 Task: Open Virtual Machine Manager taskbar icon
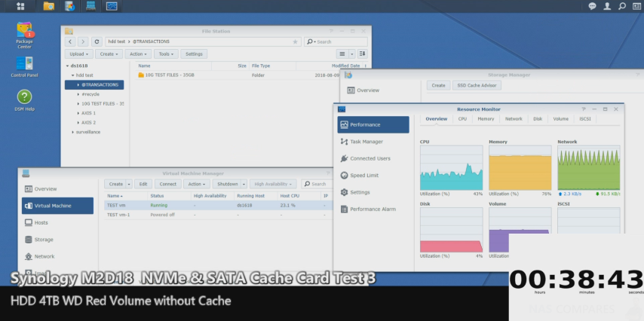[x=90, y=6]
